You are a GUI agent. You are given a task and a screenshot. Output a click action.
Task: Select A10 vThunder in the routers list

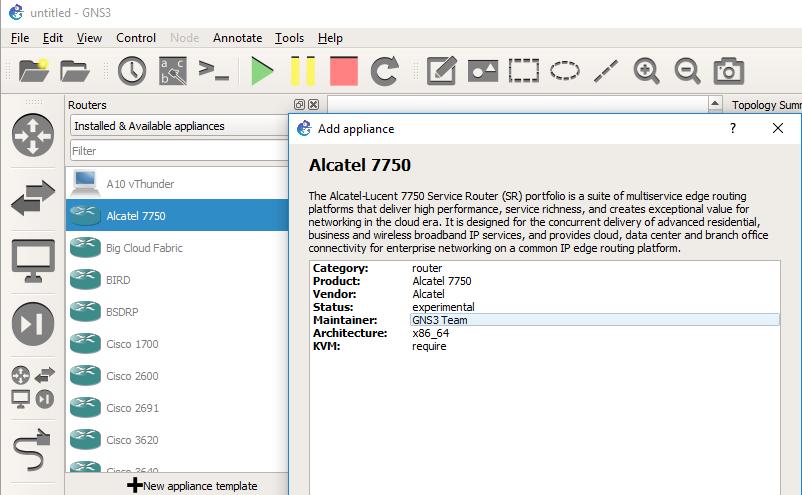point(177,184)
